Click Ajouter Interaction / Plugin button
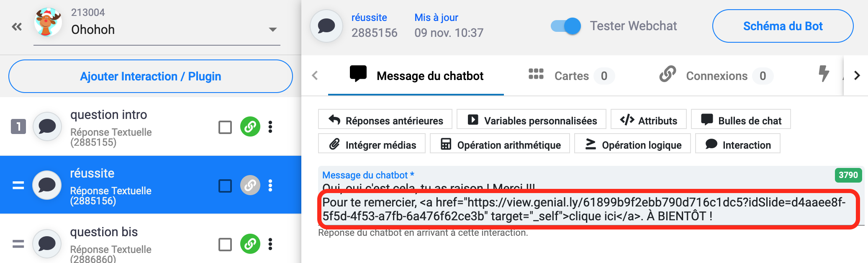 tap(151, 76)
